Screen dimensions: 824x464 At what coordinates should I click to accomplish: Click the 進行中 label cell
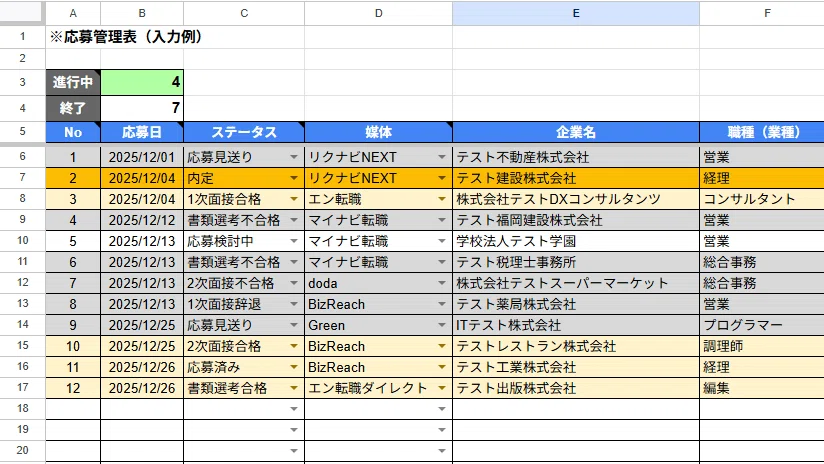tap(73, 82)
